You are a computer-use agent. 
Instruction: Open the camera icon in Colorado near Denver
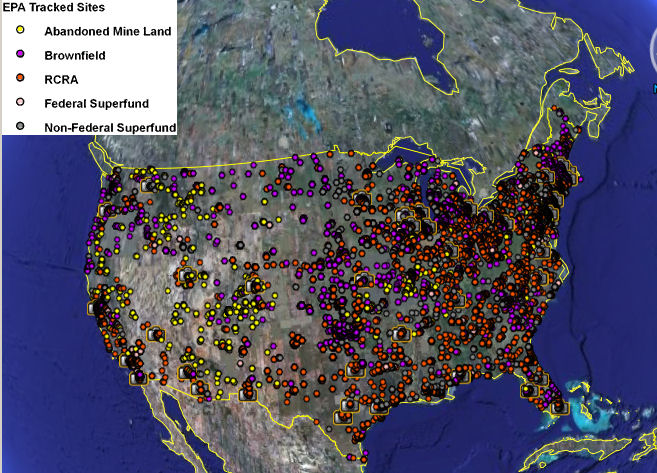coord(254,285)
